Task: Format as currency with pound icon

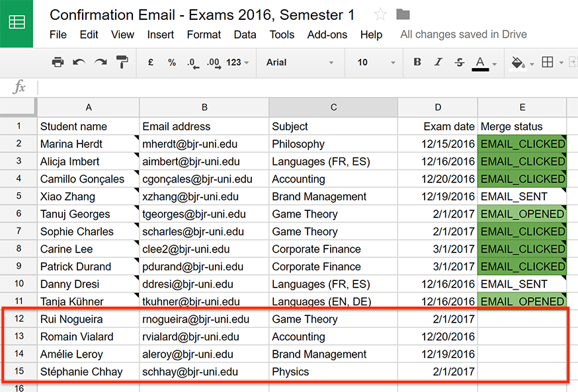Action: tap(150, 62)
